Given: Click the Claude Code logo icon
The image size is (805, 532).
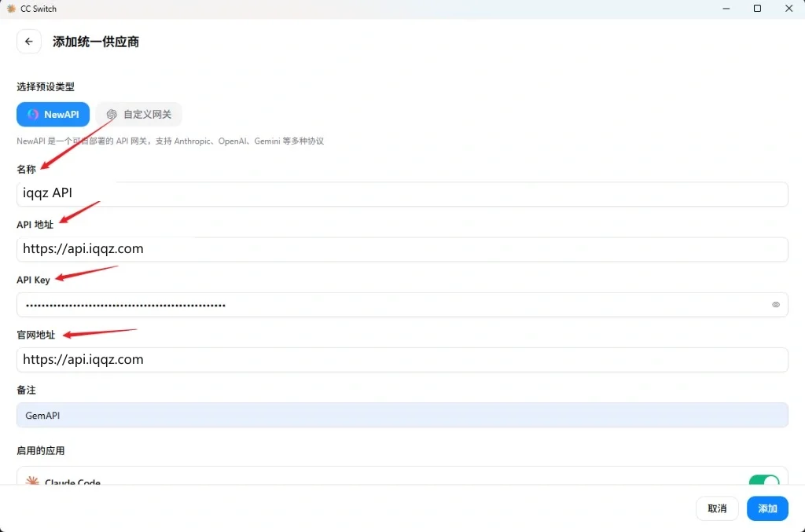Looking at the screenshot, I should (32, 481).
